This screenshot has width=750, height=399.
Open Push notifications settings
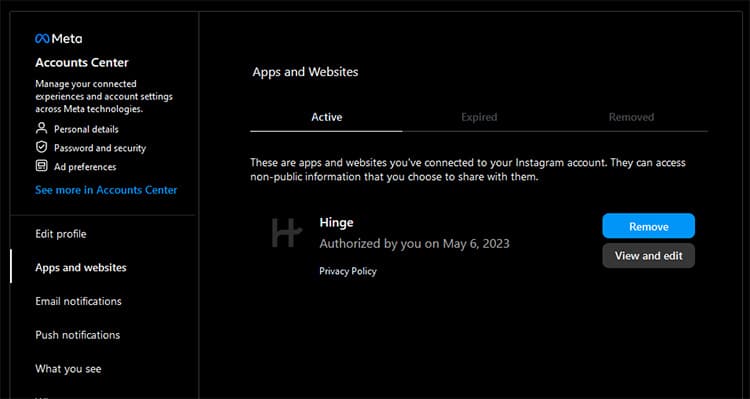(77, 335)
